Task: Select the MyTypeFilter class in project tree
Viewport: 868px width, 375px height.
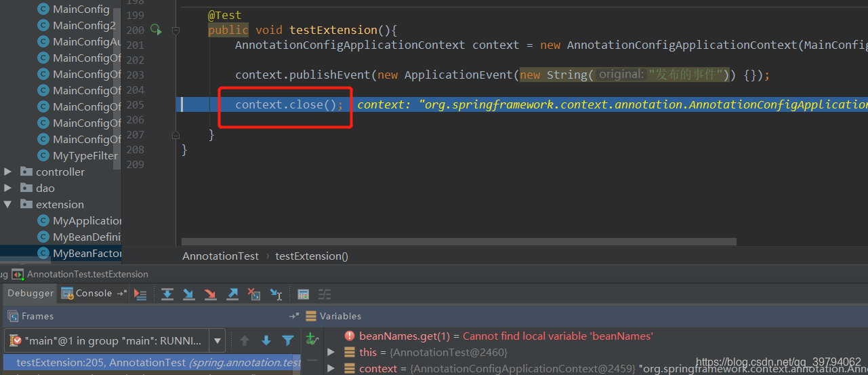Action: click(78, 155)
